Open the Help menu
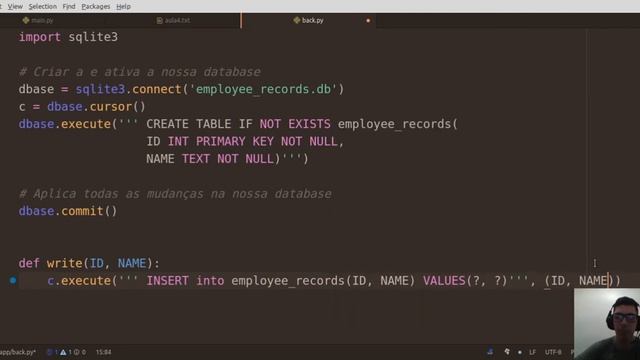Screen dimensions: 640x360 point(123,7)
